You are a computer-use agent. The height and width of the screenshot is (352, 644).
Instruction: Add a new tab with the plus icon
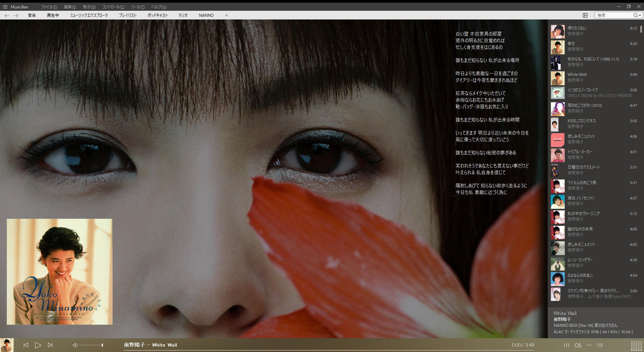[226, 15]
